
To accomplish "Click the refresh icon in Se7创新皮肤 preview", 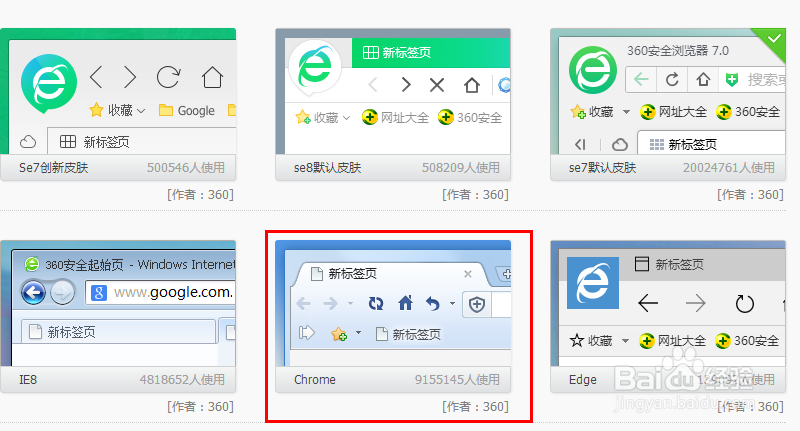I will click(x=168, y=77).
